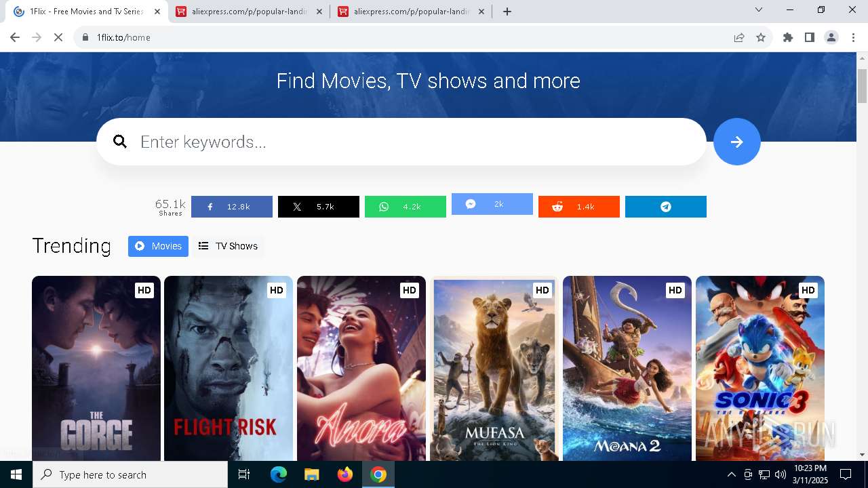Launch Microsoft Edge from taskbar
868x488 pixels.
279,474
